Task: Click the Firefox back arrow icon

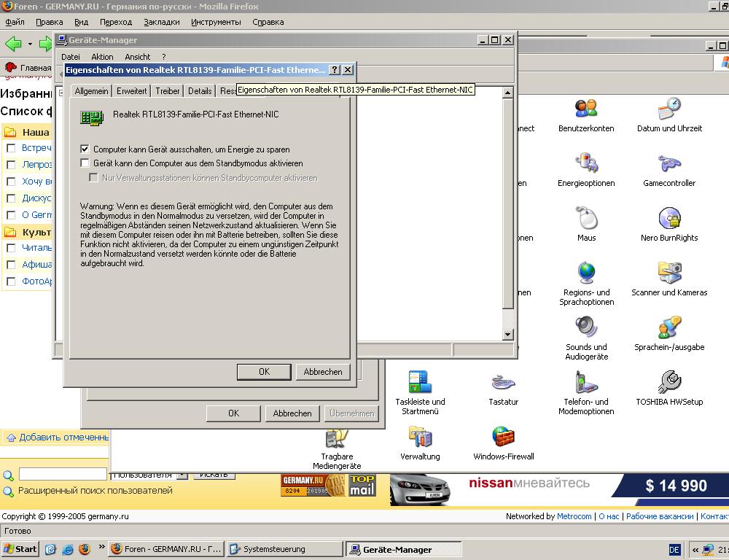Action: pos(13,44)
